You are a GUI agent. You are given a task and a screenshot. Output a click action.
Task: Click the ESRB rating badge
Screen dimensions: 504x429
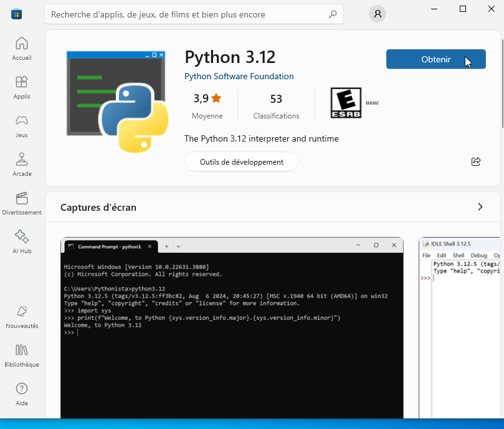(346, 103)
